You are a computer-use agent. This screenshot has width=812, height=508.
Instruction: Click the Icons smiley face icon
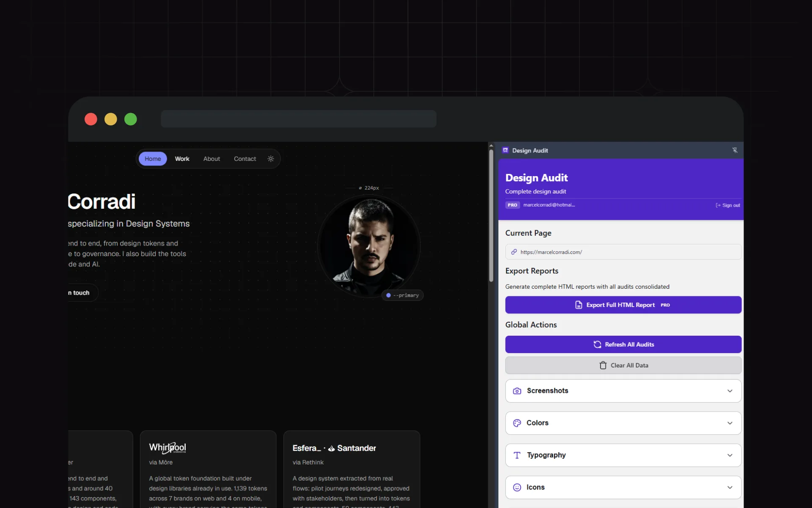517,487
